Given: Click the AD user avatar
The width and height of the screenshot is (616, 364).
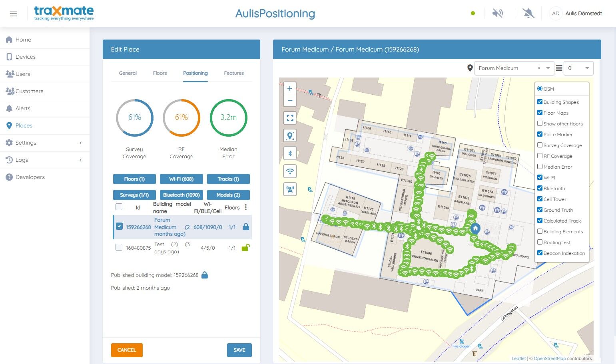Looking at the screenshot, I should 556,13.
